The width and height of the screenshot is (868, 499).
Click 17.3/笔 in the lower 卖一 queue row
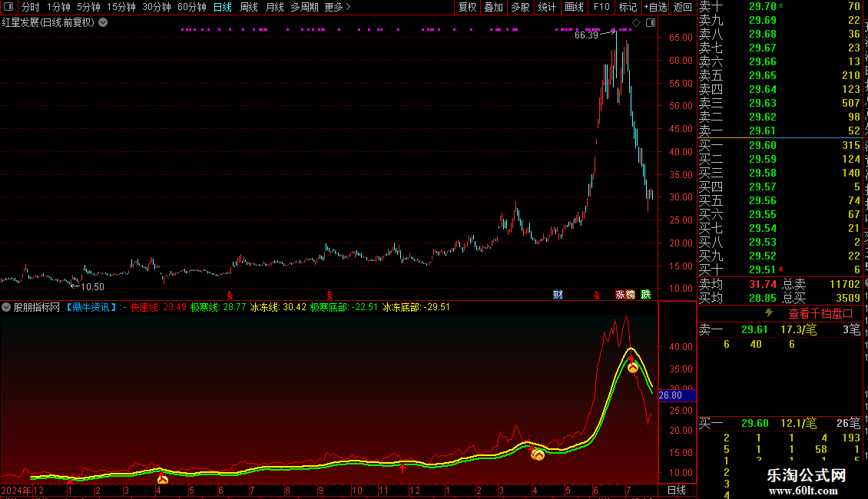coord(798,330)
